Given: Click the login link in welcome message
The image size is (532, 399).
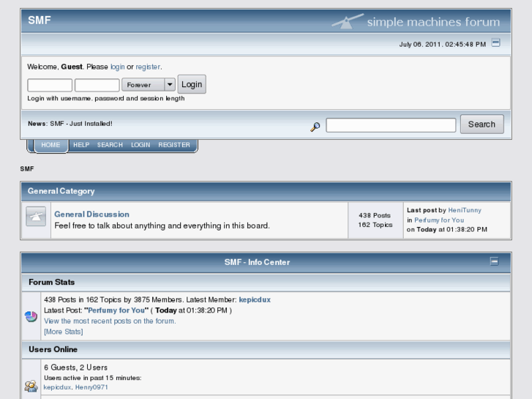Looking at the screenshot, I should [117, 67].
